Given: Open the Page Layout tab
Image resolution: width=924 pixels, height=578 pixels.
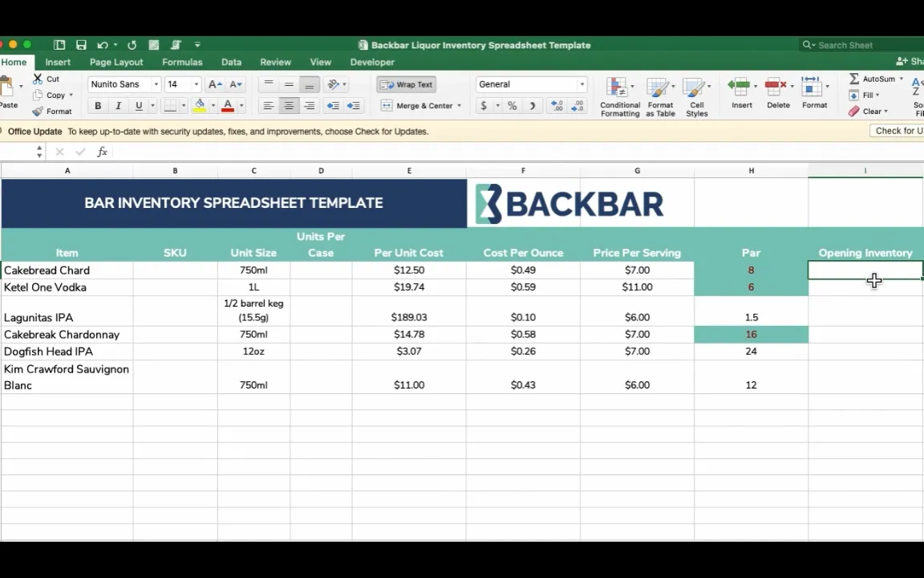Looking at the screenshot, I should pyautogui.click(x=116, y=62).
